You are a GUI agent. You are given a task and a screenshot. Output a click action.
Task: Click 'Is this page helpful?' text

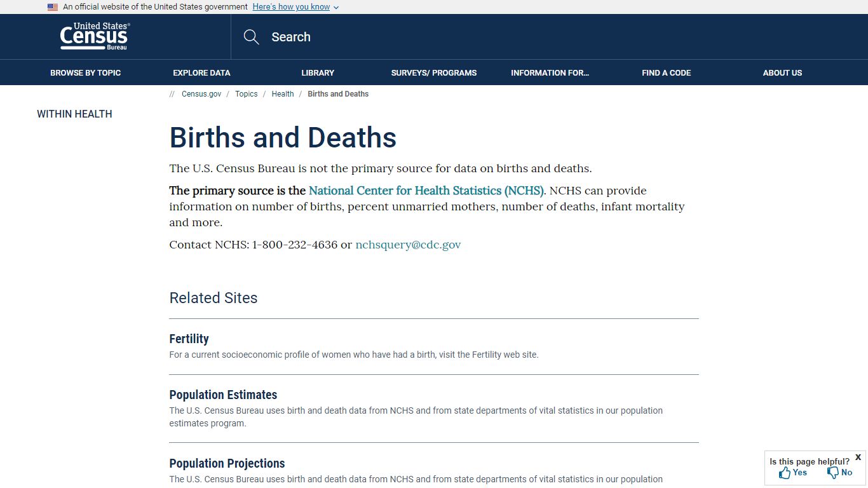810,462
